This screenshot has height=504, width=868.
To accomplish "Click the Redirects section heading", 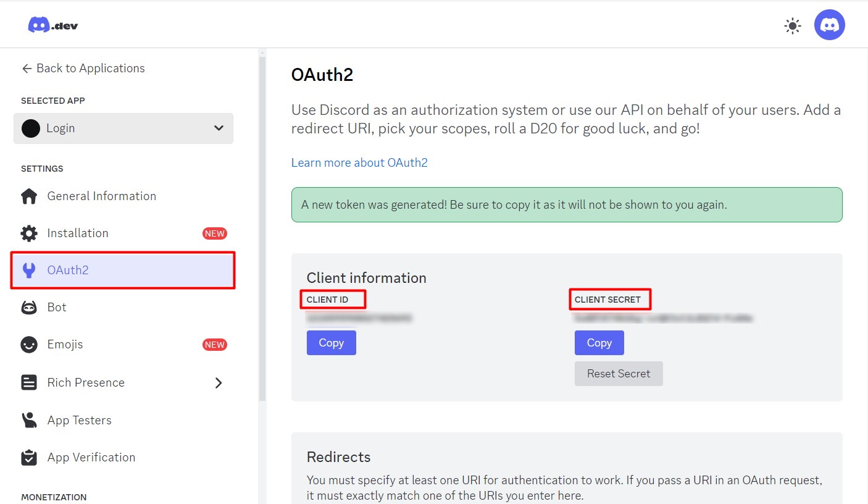I will pyautogui.click(x=339, y=457).
